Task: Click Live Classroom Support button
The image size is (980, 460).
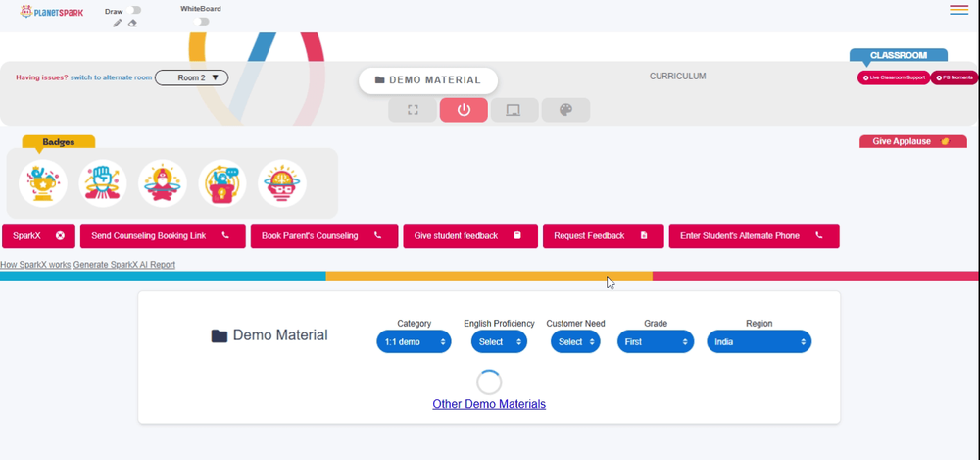Action: (894, 77)
